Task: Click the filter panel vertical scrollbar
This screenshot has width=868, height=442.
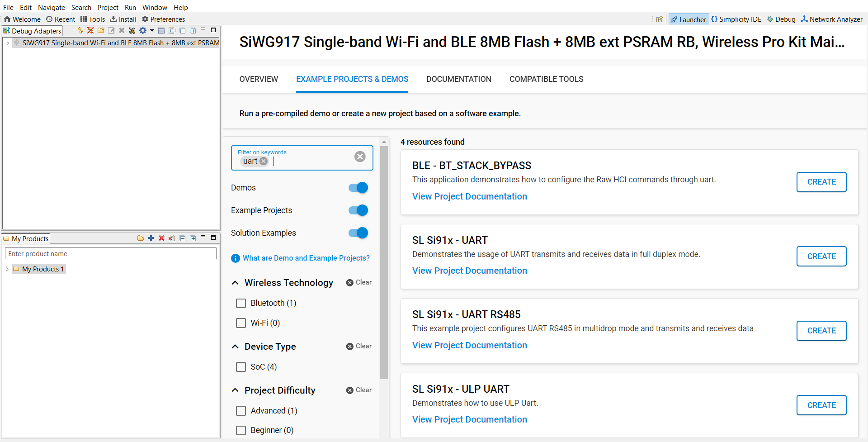Action: point(384,262)
